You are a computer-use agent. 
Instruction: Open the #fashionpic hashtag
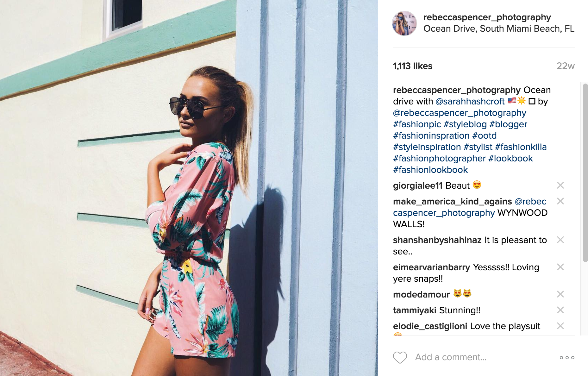pos(417,124)
